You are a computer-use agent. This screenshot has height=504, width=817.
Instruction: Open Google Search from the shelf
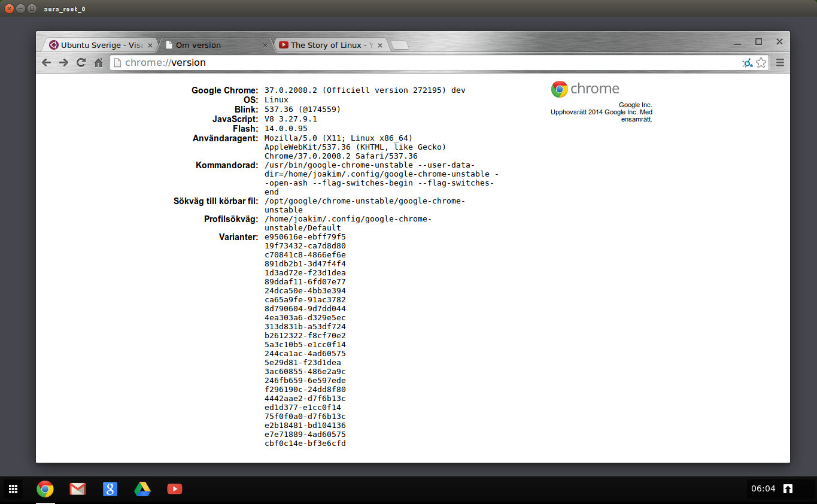coord(110,489)
